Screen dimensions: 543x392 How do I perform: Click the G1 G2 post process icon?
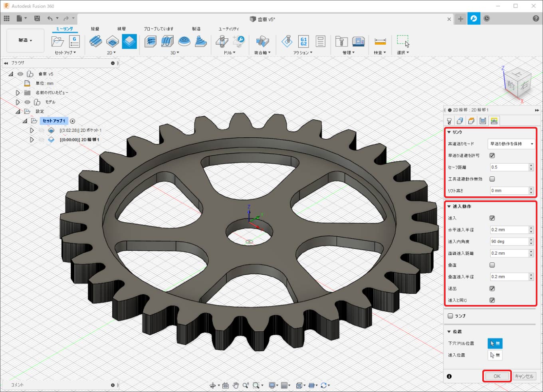304,42
